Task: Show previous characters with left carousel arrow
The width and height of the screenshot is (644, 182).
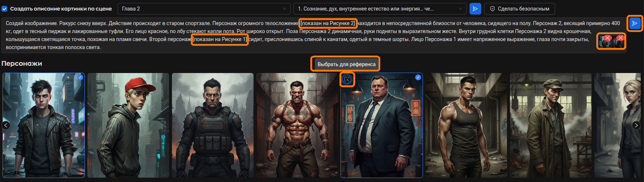Action: click(6, 125)
